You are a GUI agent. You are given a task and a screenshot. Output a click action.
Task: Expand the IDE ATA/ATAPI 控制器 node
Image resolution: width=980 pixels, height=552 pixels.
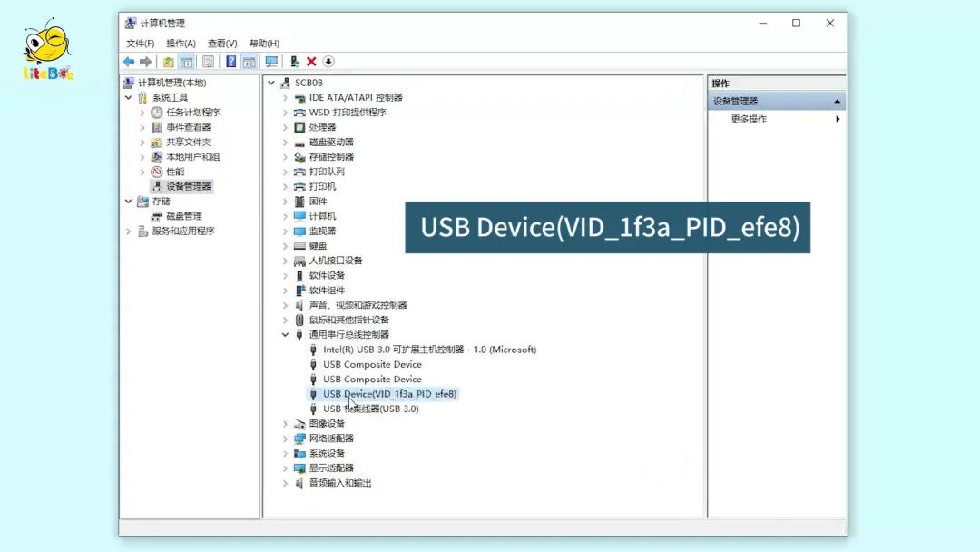click(x=285, y=98)
